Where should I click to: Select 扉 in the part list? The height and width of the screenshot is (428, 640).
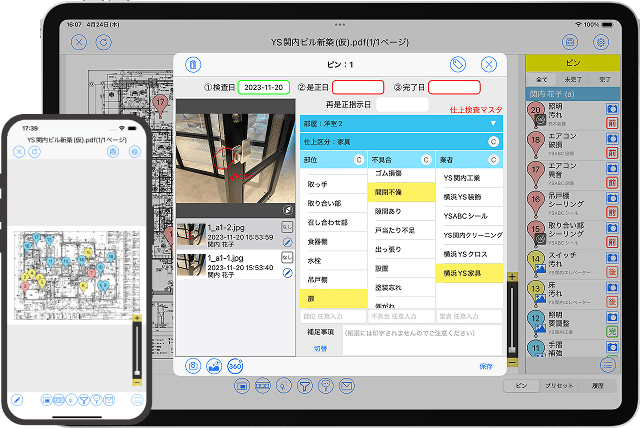pyautogui.click(x=332, y=298)
